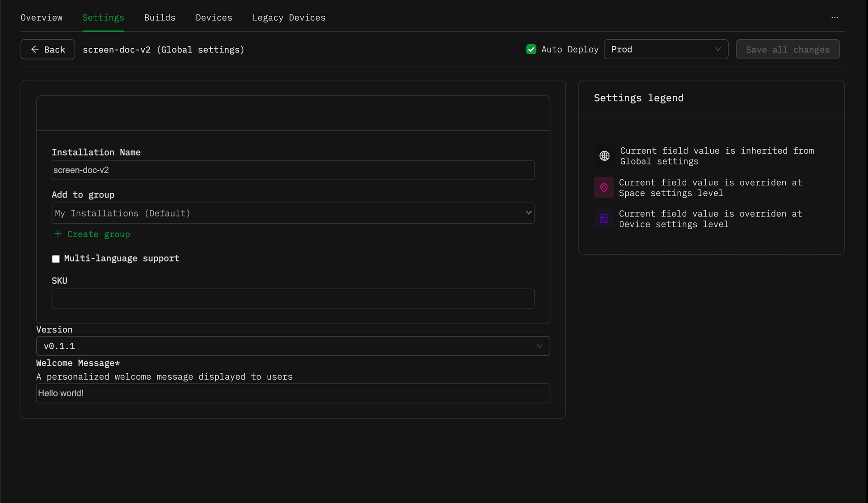The width and height of the screenshot is (868, 503).
Task: Open the Prod environment dropdown
Action: pos(666,49)
